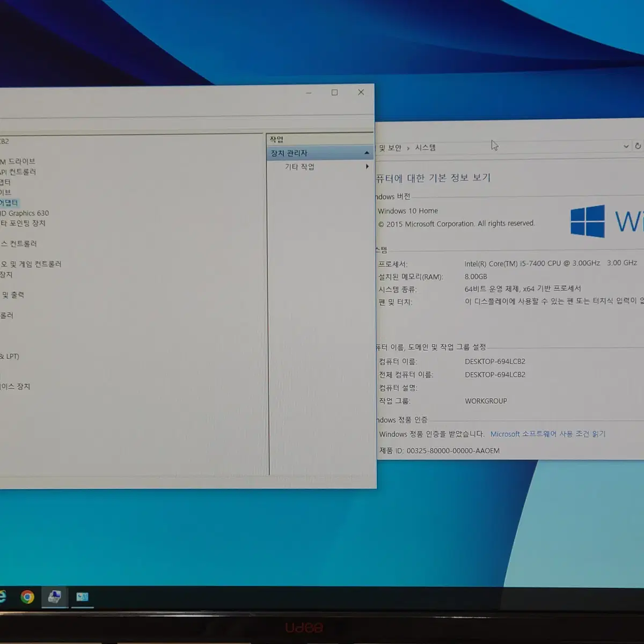Click the 8.00GB installed memory value
Viewport: 644px width, 644px height.
click(x=475, y=276)
